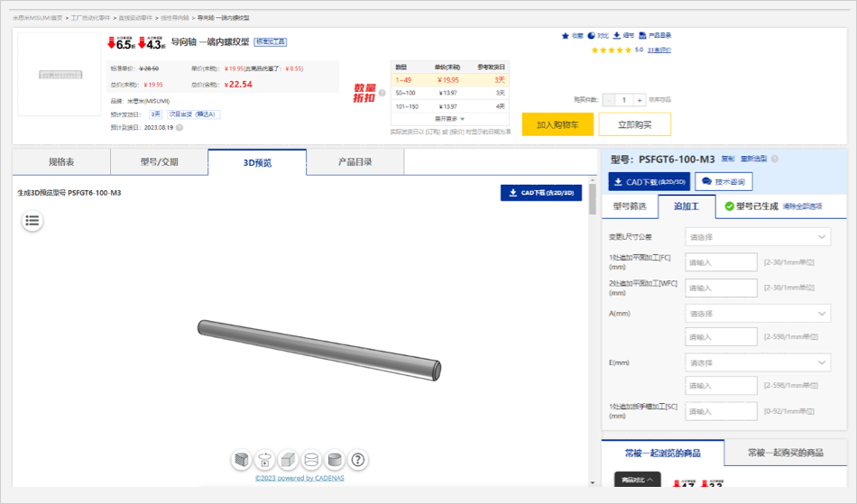Switch to wireframe cylinder display icon
This screenshot has height=504, width=857.
[x=311, y=460]
